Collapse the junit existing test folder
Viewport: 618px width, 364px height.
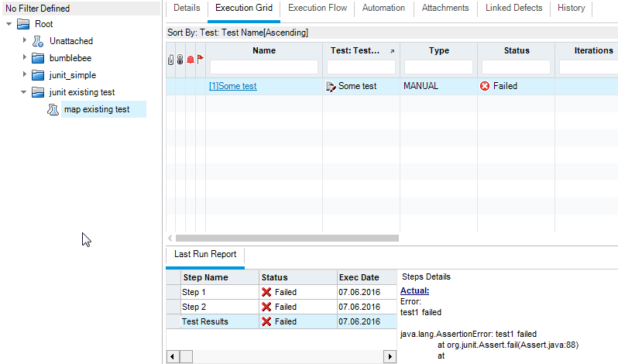[24, 92]
